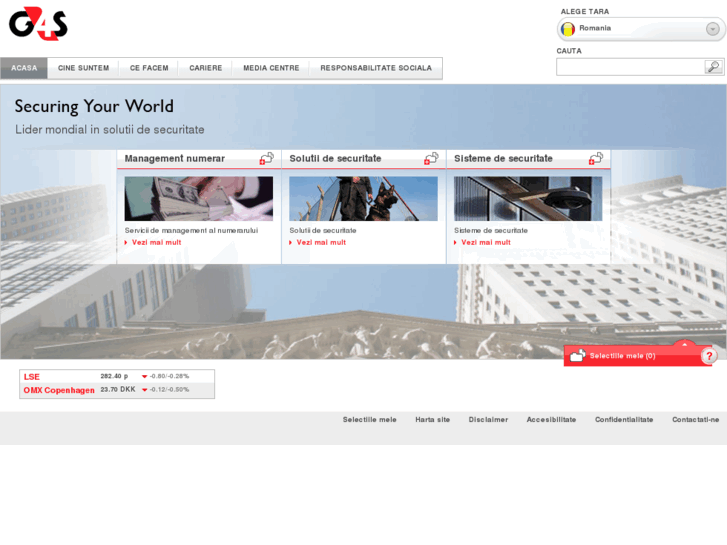This screenshot has height=545, width=727.
Task: Expand the red panel's up arrow
Action: pos(684,344)
